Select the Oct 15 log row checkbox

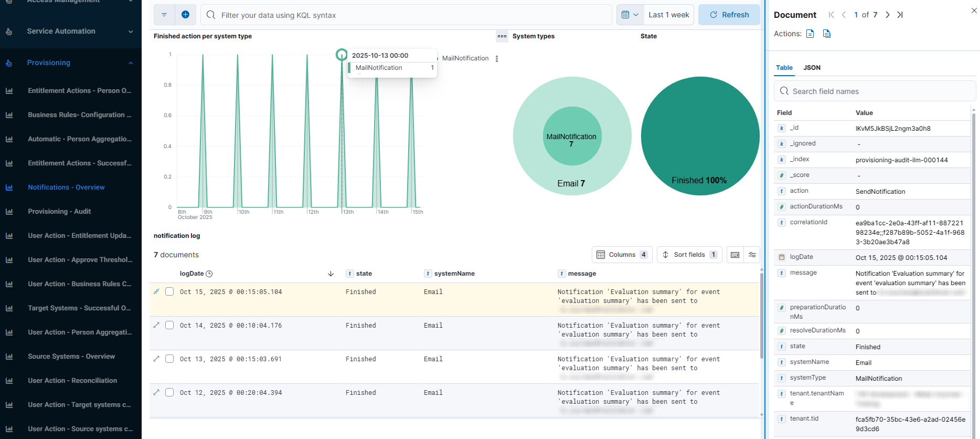[169, 291]
